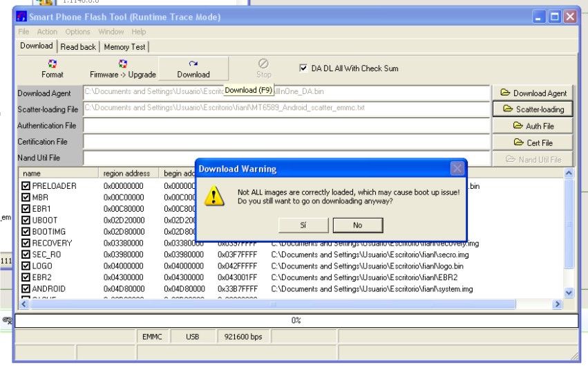588x377 pixels.
Task: Click the Certification File field
Action: pyautogui.click(x=287, y=142)
